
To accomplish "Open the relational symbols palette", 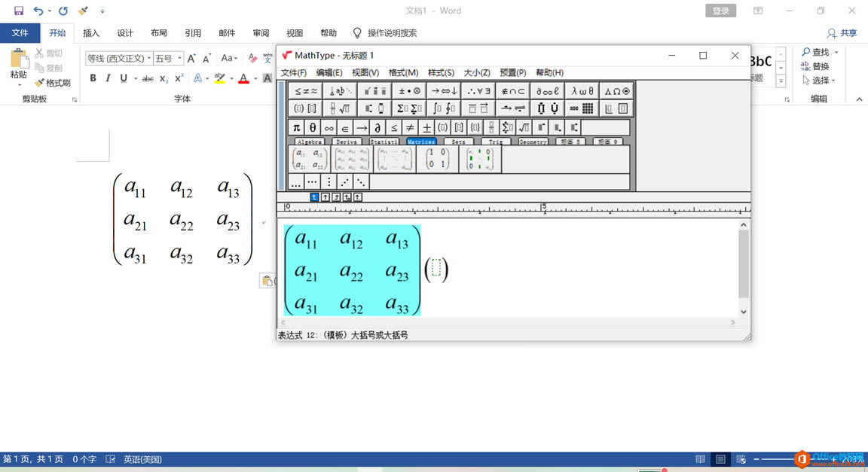I will [306, 91].
